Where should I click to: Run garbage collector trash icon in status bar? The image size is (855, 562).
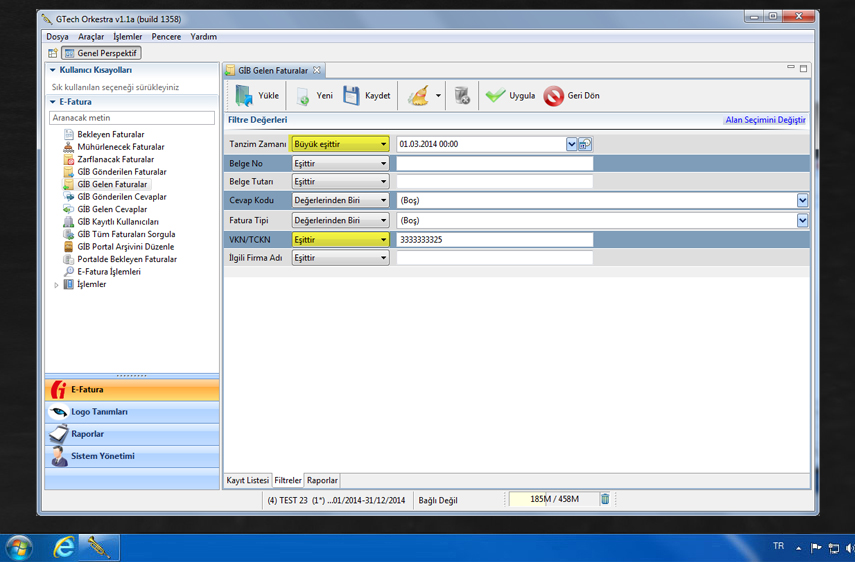pyautogui.click(x=605, y=499)
